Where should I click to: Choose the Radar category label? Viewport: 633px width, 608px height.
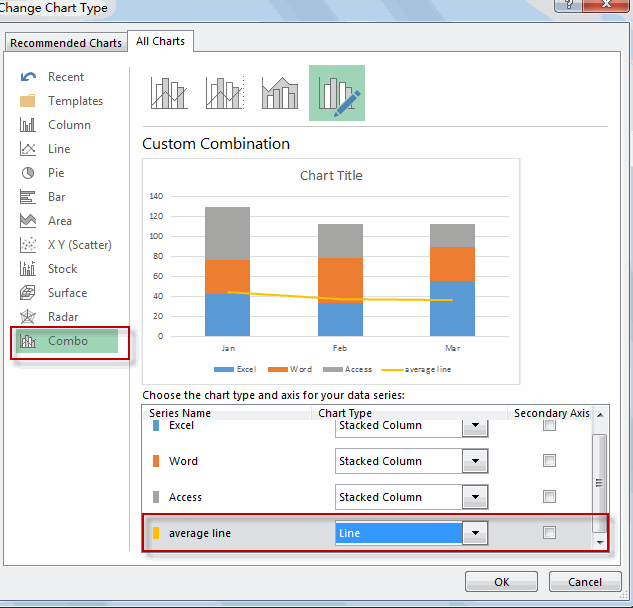(x=63, y=317)
